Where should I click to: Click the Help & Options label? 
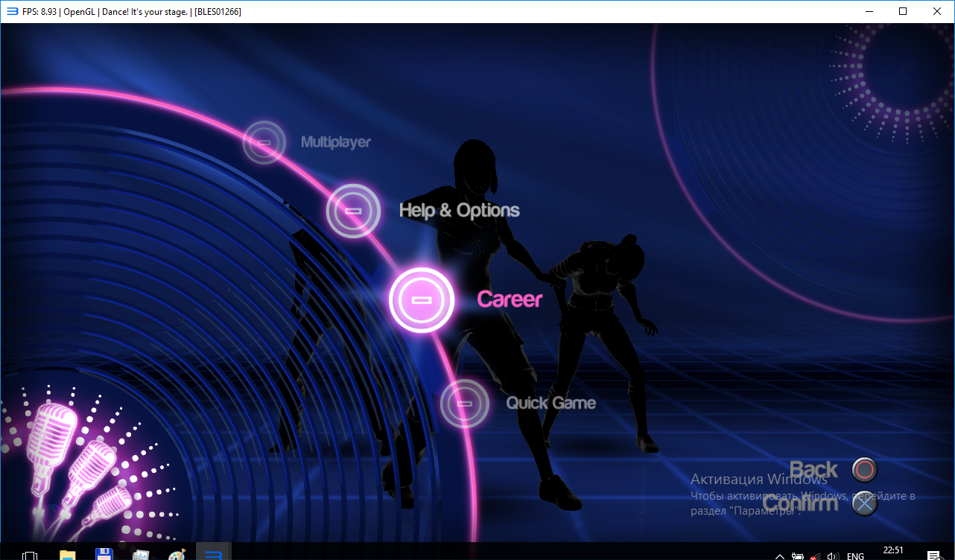coord(459,211)
